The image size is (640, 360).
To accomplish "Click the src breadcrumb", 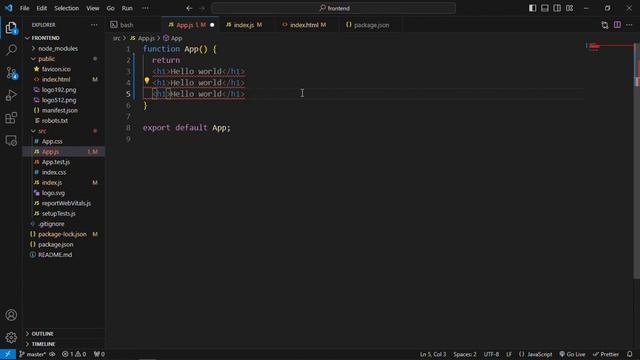I will [x=117, y=38].
